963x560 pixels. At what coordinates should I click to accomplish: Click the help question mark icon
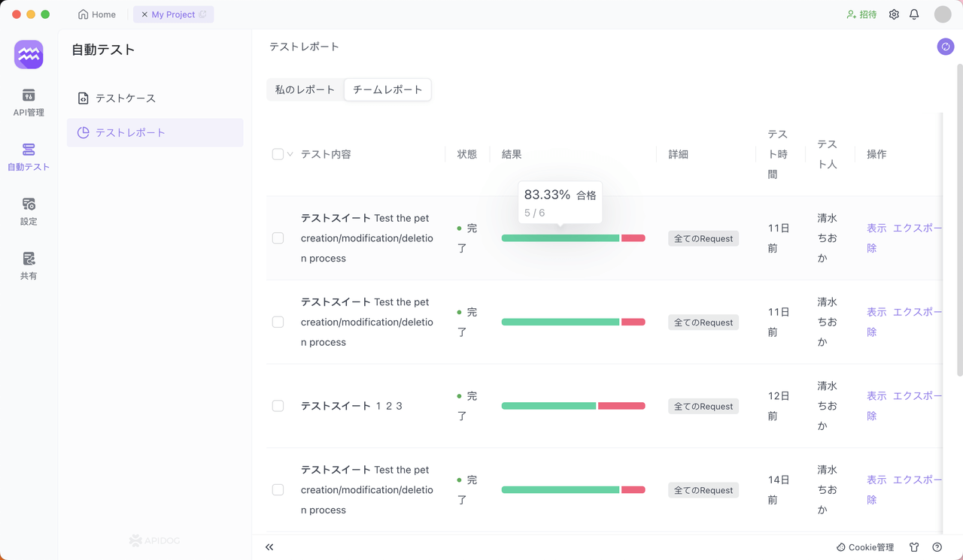(937, 547)
